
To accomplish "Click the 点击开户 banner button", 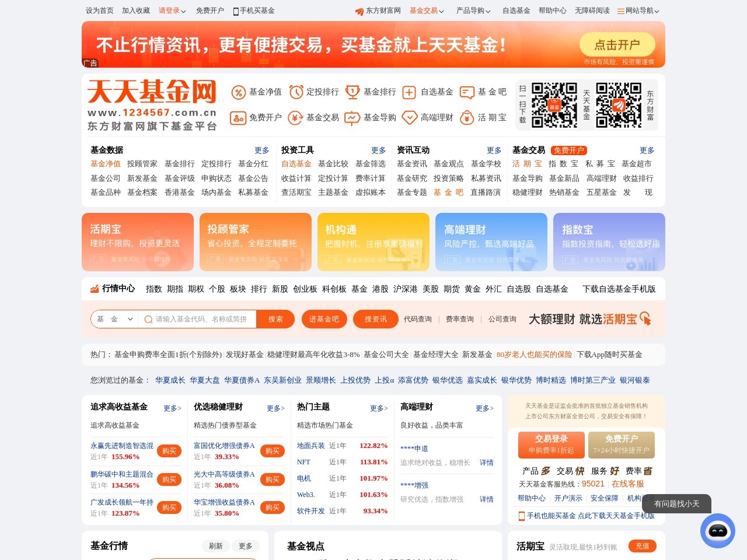I will [x=617, y=44].
